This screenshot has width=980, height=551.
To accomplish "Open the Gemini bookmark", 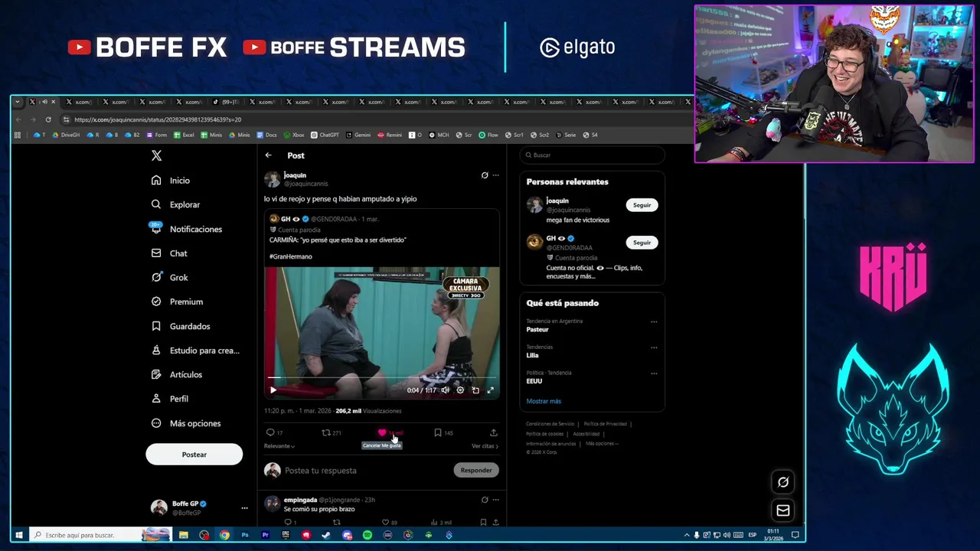I will 358,135.
